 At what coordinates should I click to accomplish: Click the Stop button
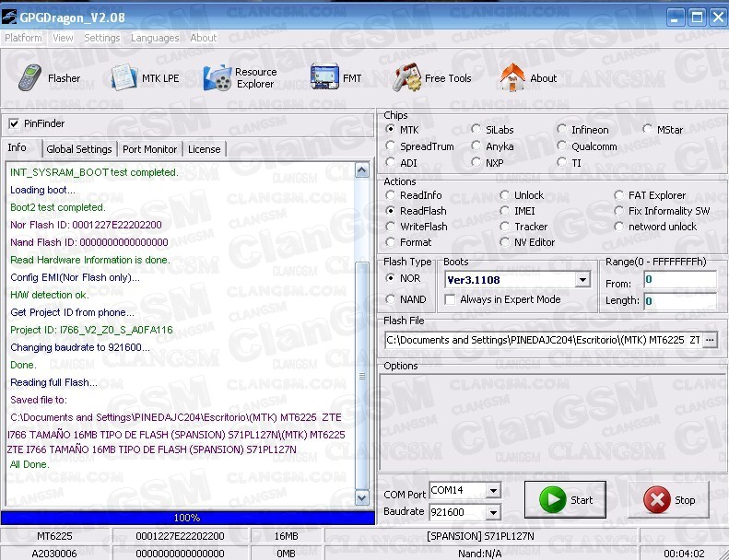coord(668,499)
